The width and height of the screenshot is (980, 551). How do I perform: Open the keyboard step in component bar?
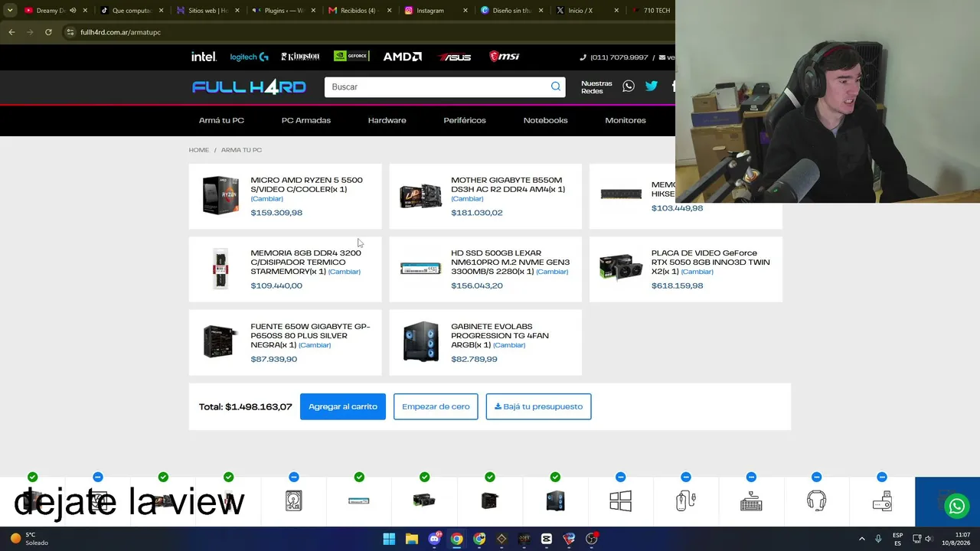point(751,501)
